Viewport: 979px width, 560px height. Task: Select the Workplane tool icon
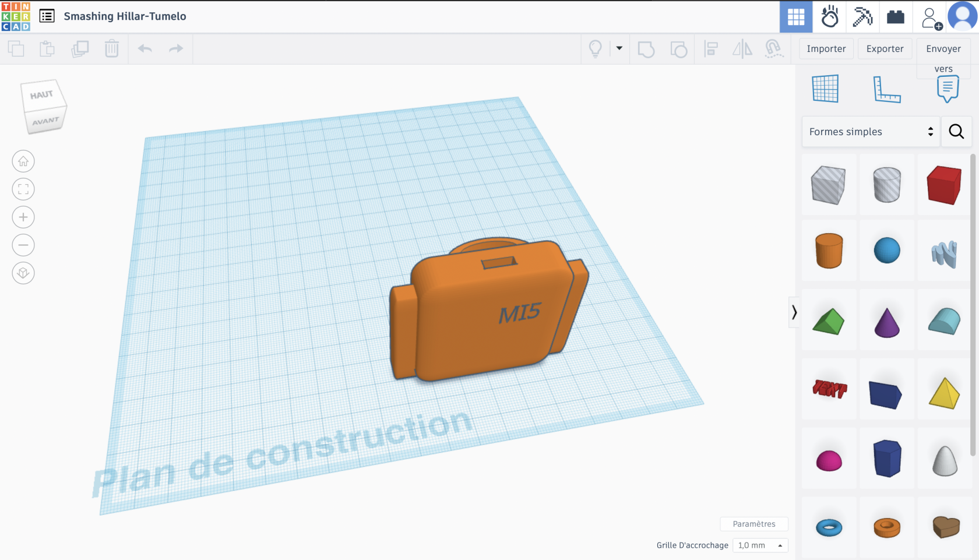pyautogui.click(x=826, y=89)
